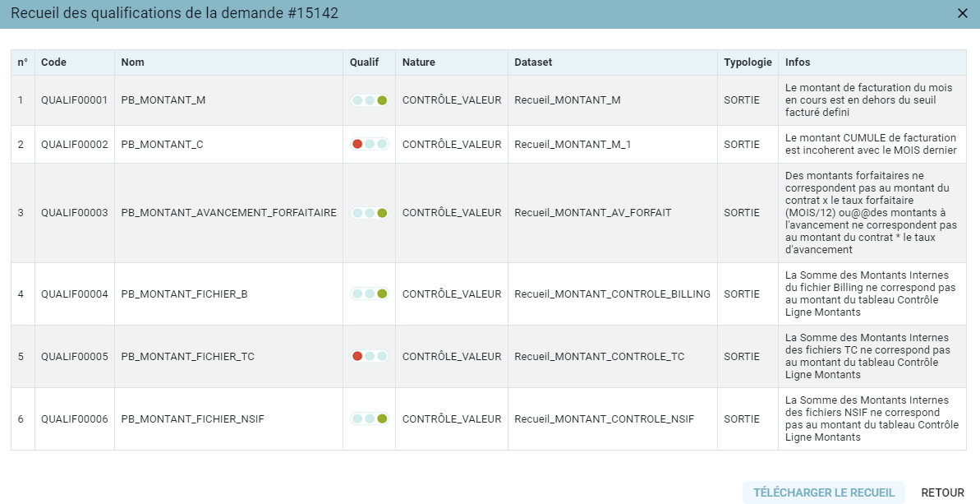Select the PB_MONTANT_FICHIER_TC name cell

[228, 357]
